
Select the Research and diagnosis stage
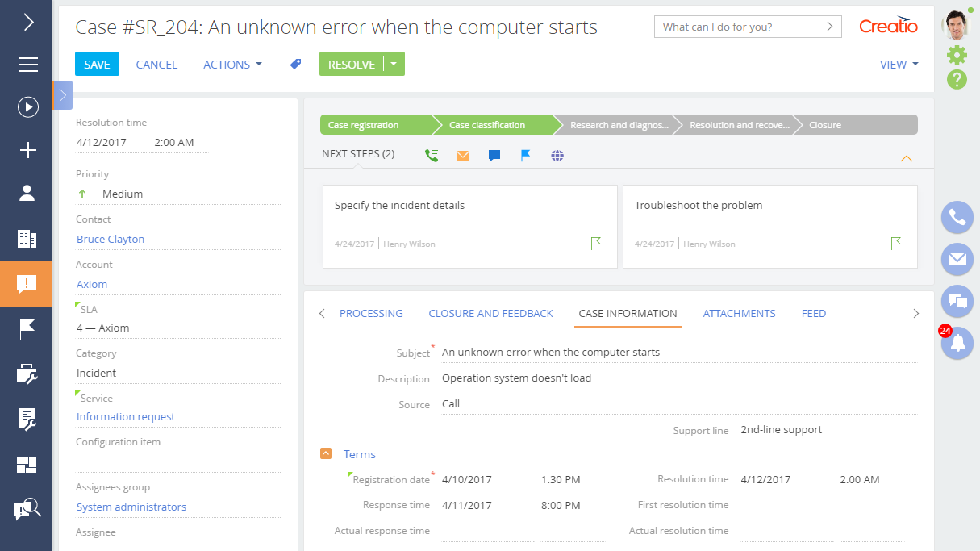click(618, 125)
